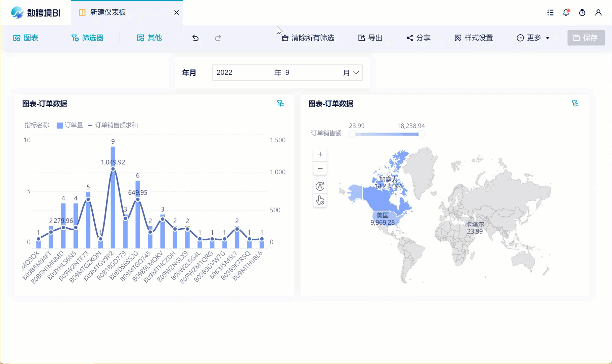The height and width of the screenshot is (364, 612).
Task: Click the timer clock icon
Action: click(x=582, y=13)
